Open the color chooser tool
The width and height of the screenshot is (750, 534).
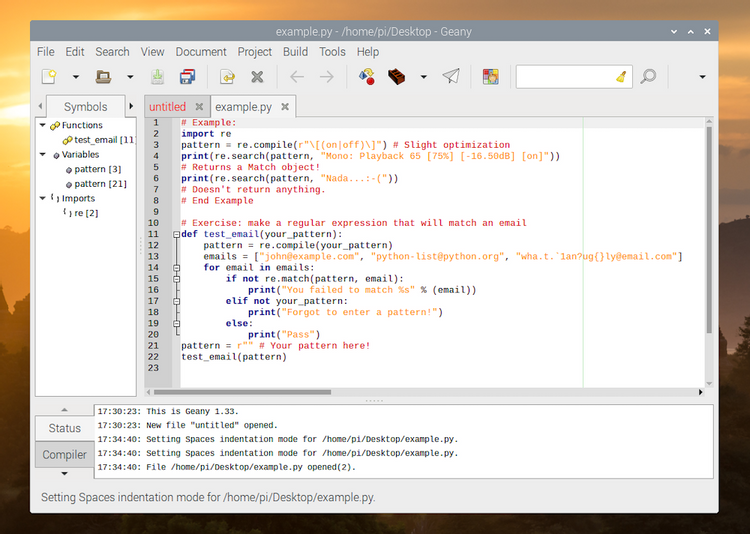(490, 76)
